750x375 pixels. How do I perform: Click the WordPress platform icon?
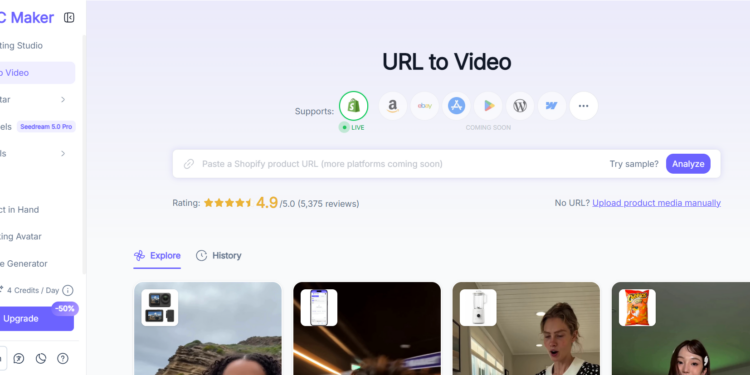[520, 106]
